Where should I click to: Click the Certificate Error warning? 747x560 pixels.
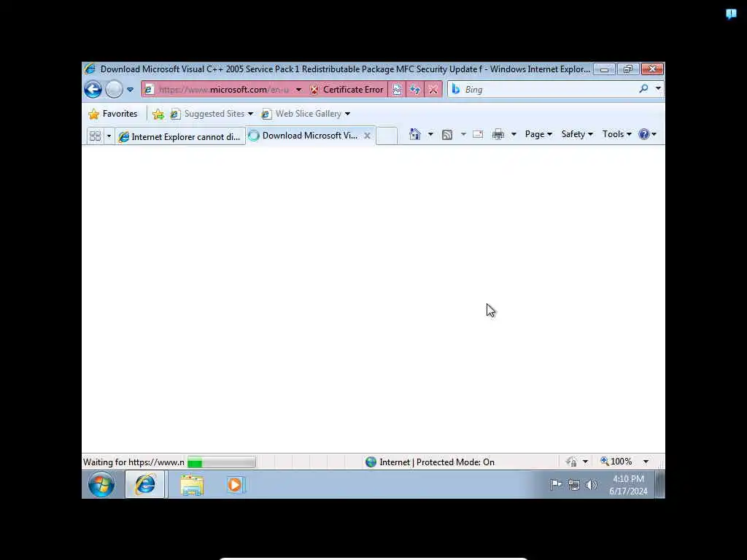[x=347, y=90]
